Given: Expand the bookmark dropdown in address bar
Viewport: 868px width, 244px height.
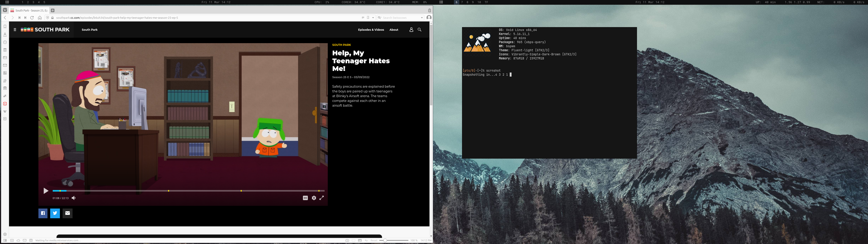Looking at the screenshot, I should [x=373, y=18].
